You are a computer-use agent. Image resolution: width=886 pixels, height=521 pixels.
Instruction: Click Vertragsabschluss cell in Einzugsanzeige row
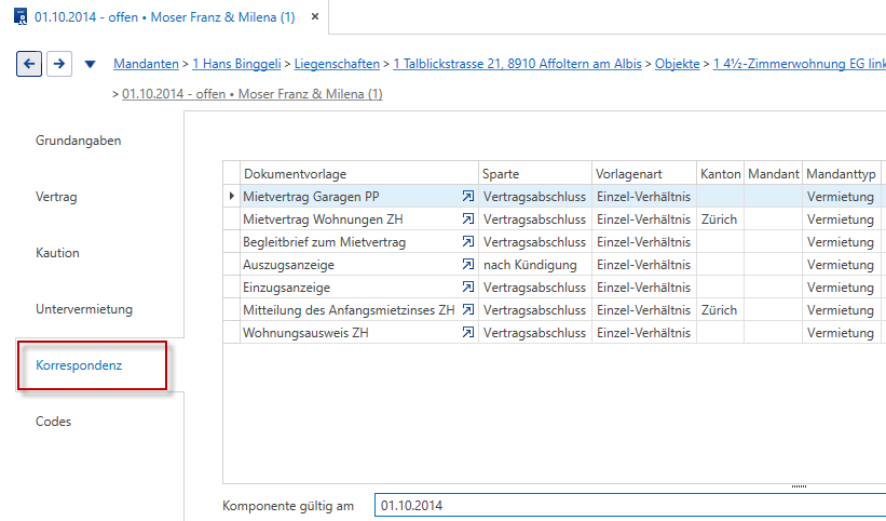click(535, 287)
